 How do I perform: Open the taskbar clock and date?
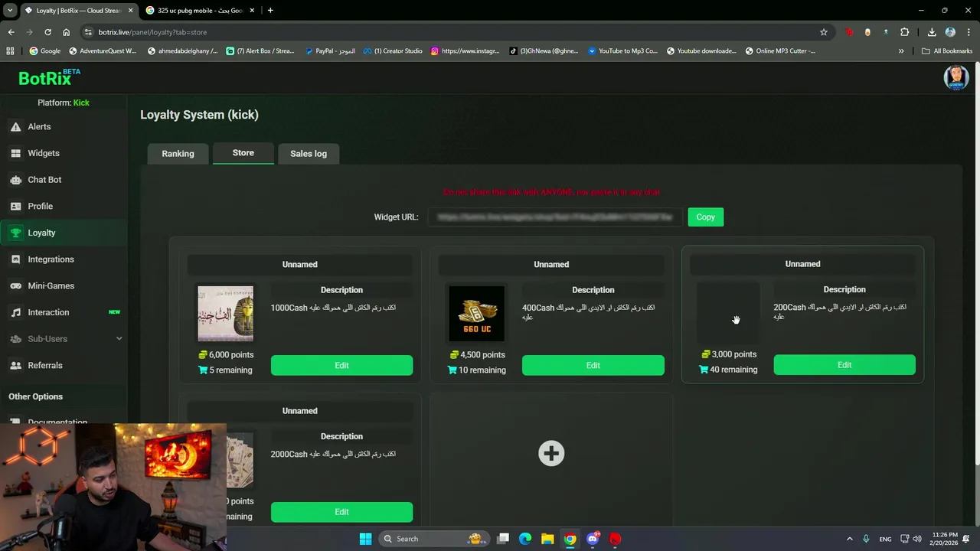(945, 539)
